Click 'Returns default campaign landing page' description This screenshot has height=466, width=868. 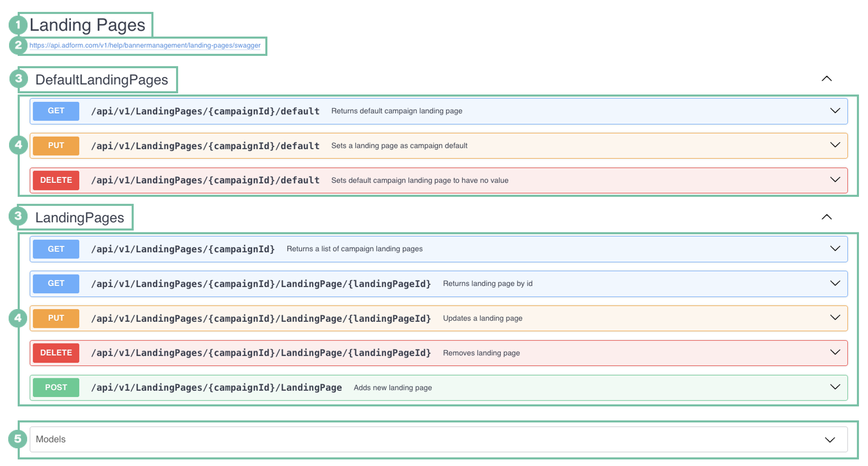397,111
